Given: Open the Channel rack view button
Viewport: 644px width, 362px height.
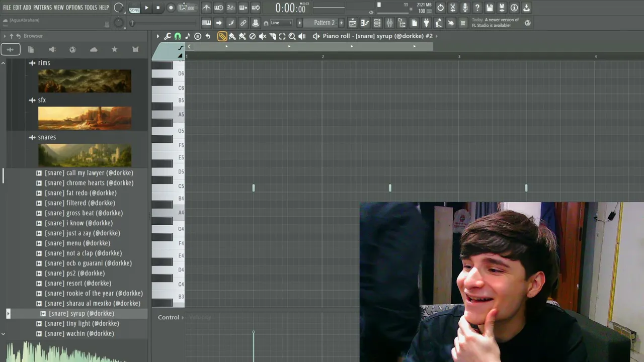Looking at the screenshot, I should click(x=377, y=23).
